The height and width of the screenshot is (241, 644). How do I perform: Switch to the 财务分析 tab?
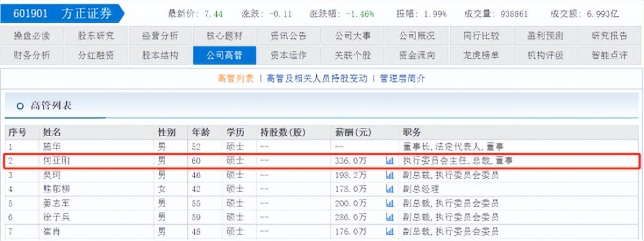31,55
